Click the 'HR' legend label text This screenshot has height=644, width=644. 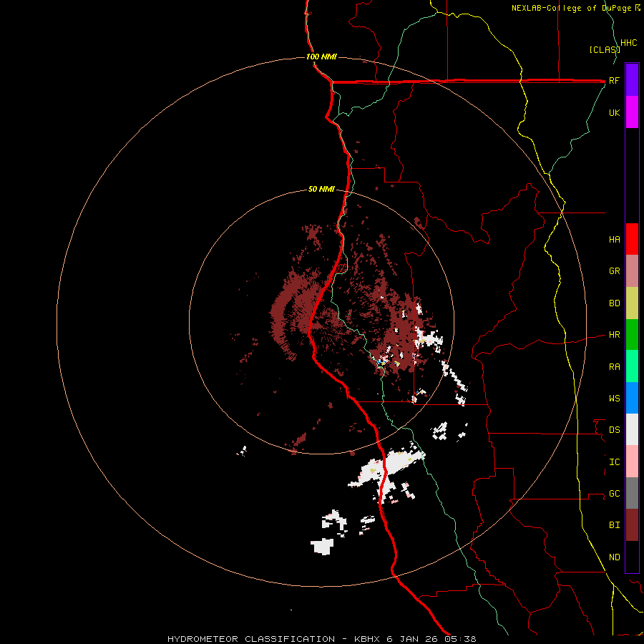(x=614, y=335)
